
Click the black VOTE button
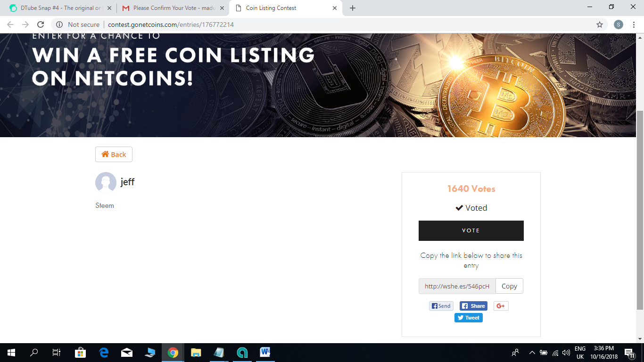[471, 230]
